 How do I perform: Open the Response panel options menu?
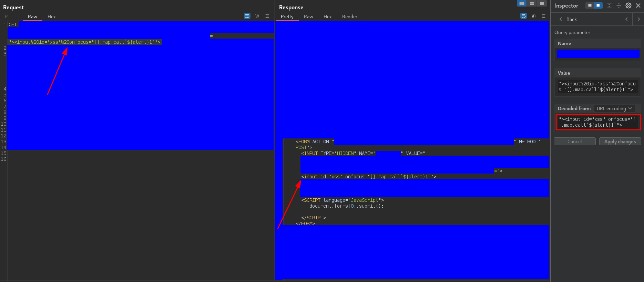pyautogui.click(x=543, y=16)
